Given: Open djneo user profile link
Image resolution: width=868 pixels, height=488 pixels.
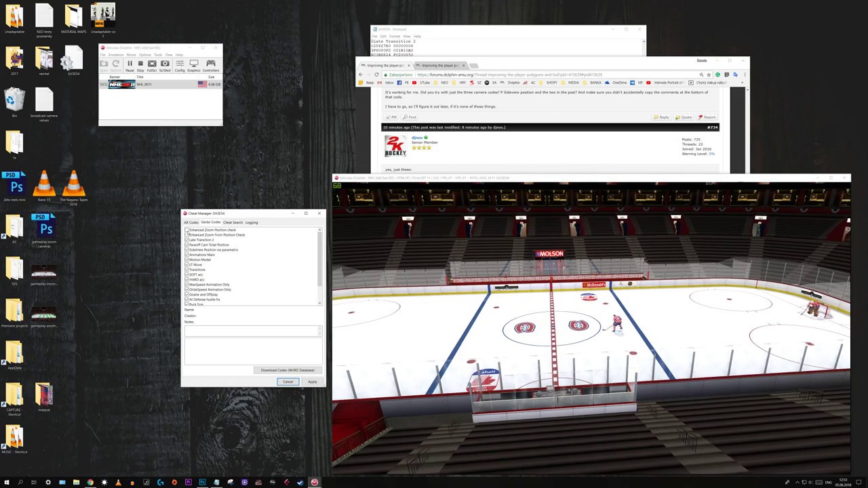Looking at the screenshot, I should 416,138.
